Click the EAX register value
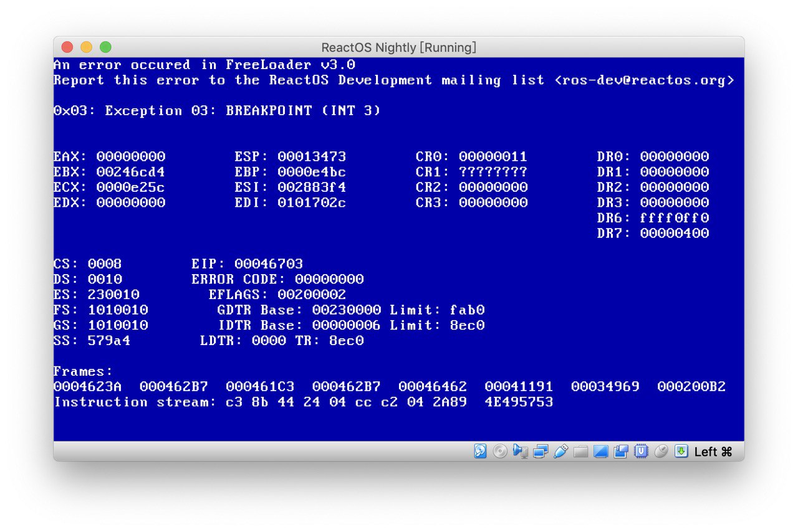This screenshot has width=798, height=532. (131, 156)
